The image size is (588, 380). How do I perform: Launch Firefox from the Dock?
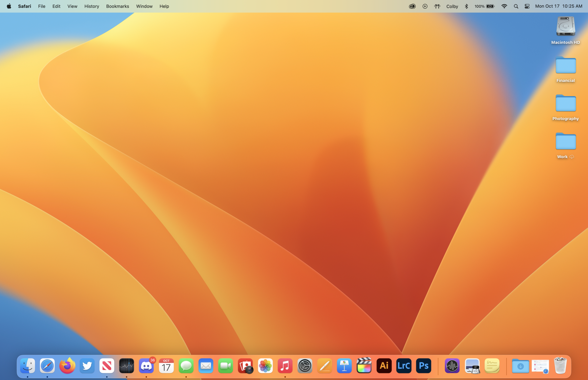(x=67, y=366)
